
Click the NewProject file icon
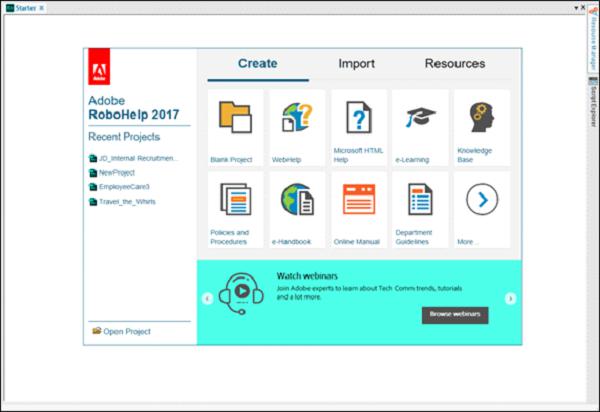pos(93,173)
